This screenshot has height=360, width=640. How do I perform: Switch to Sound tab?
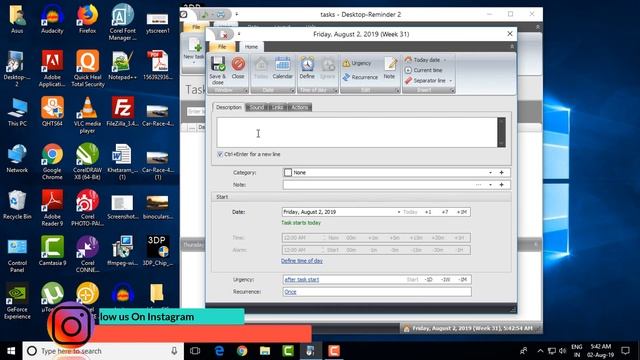[x=256, y=107]
